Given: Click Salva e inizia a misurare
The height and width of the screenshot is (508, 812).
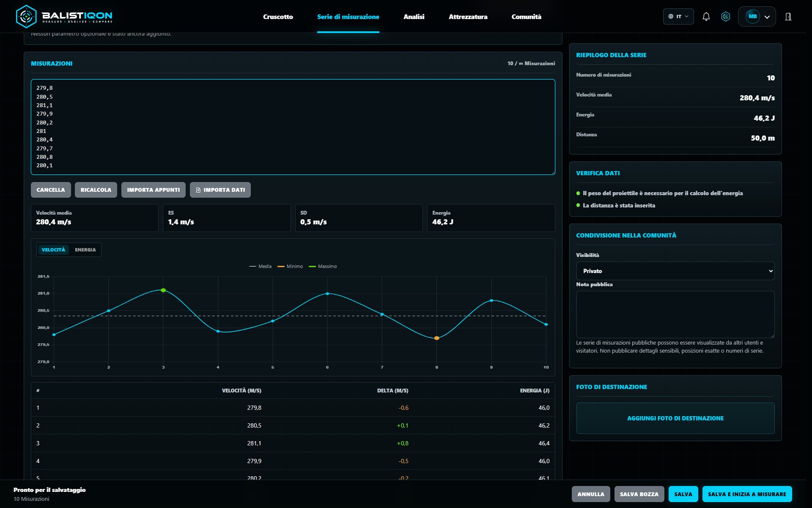Looking at the screenshot, I should point(747,494).
